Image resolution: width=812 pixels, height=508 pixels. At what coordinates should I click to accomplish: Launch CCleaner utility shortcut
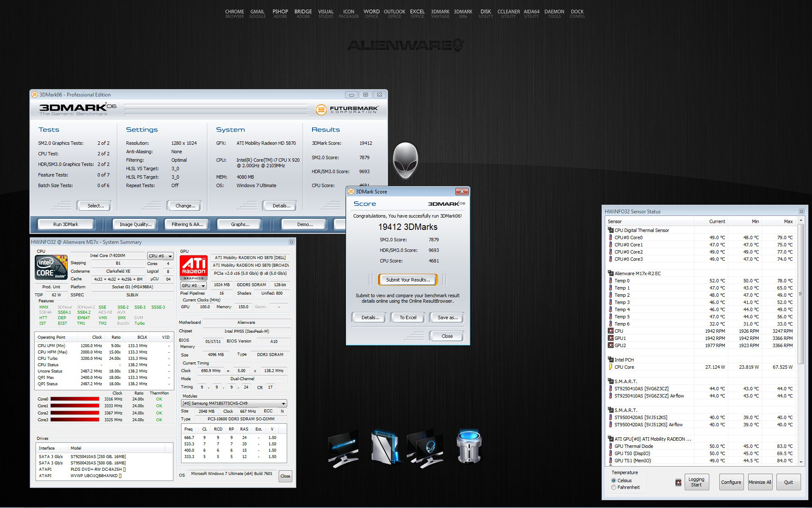(x=508, y=14)
